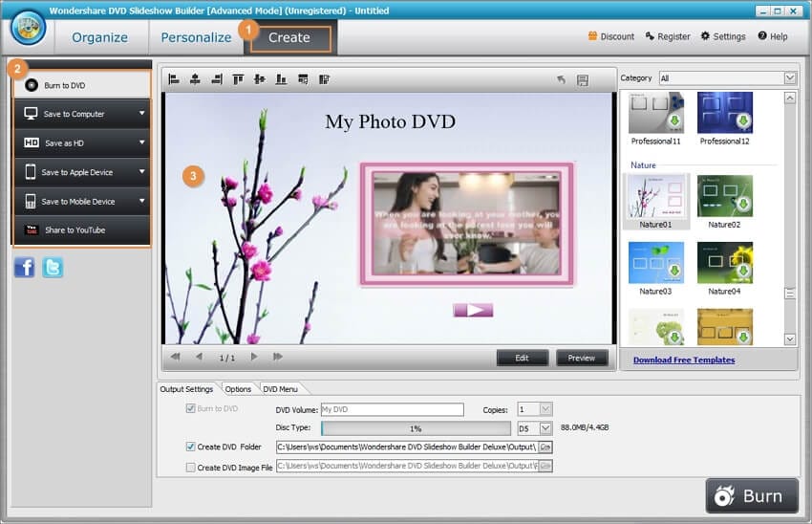Screen dimensions: 812x524
Task: Click the align top toolbar icon
Action: 238,79
